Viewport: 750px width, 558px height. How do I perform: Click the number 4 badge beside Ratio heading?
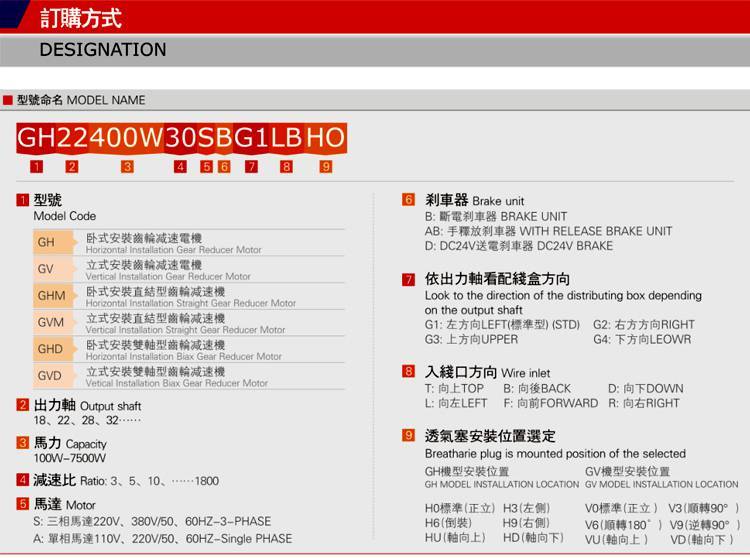22,480
